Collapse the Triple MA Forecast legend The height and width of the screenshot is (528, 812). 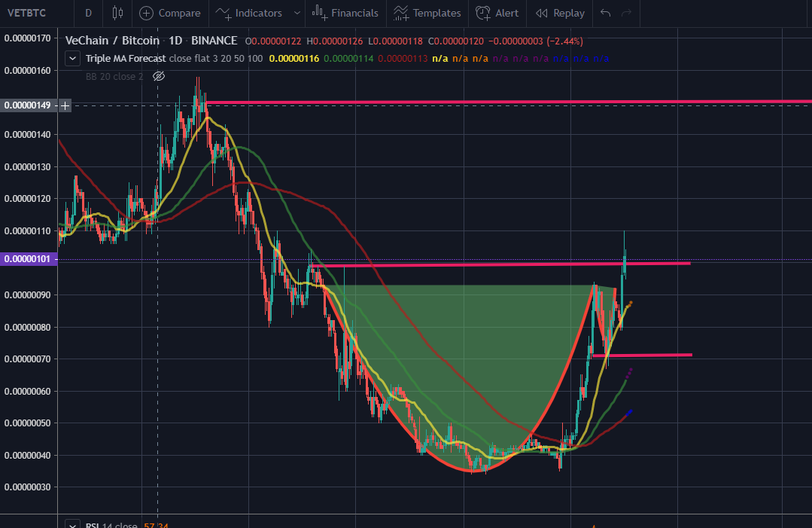point(72,58)
